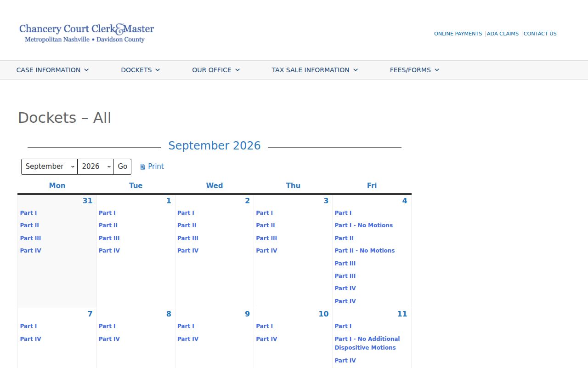The width and height of the screenshot is (588, 368).
Task: Open the Case Information menu
Action: point(53,70)
